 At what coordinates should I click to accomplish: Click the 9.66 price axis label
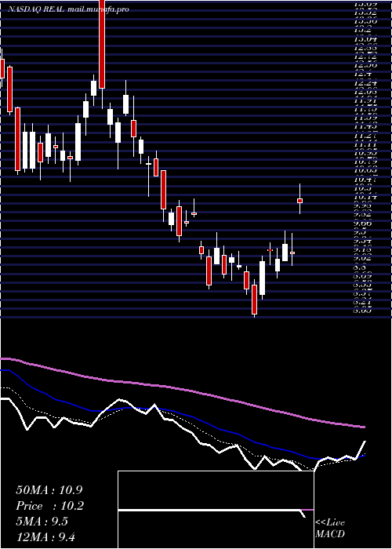[363, 223]
